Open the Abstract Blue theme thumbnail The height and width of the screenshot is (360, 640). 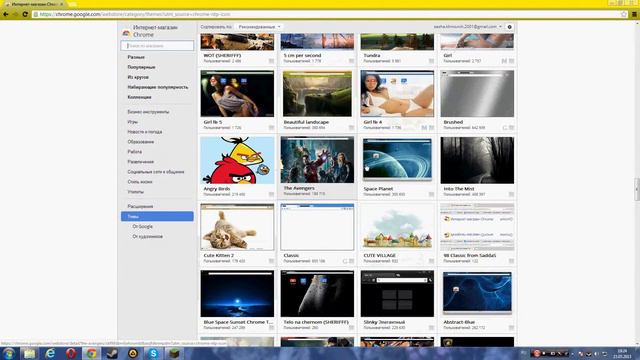point(477,293)
